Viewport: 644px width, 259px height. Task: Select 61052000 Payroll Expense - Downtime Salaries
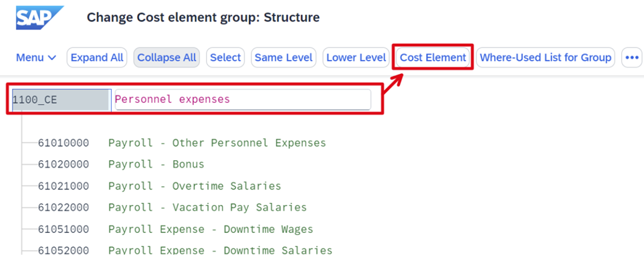tap(185, 250)
